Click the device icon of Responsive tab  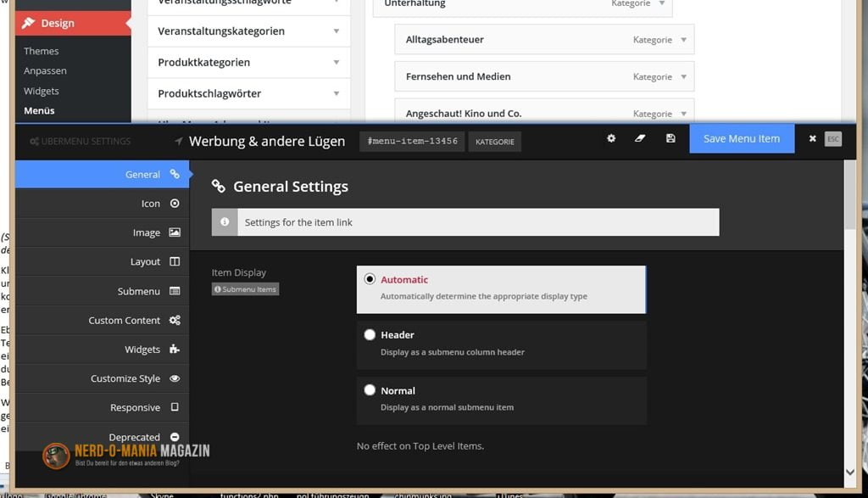175,407
